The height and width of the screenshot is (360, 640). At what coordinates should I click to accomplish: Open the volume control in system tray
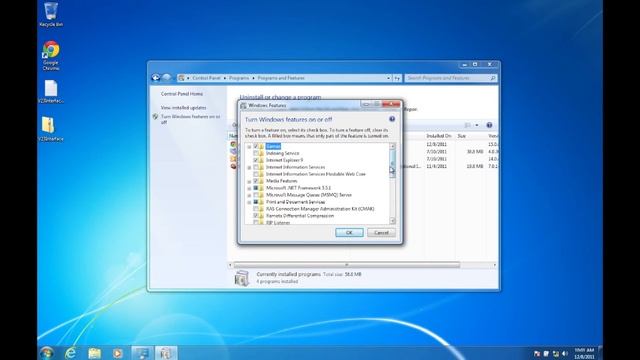[x=564, y=353]
